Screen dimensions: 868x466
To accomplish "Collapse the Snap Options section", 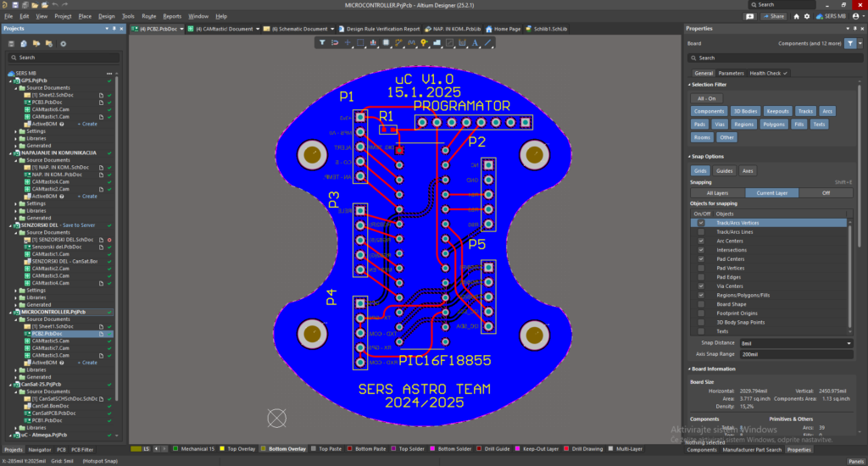I will point(688,156).
